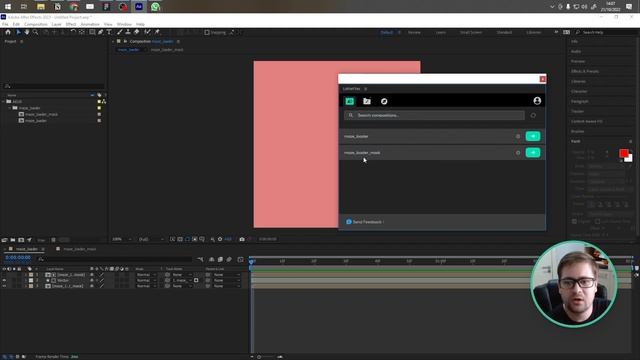Open the Graph Editor in timeline
This screenshot has height=360, width=640.
click(x=240, y=260)
